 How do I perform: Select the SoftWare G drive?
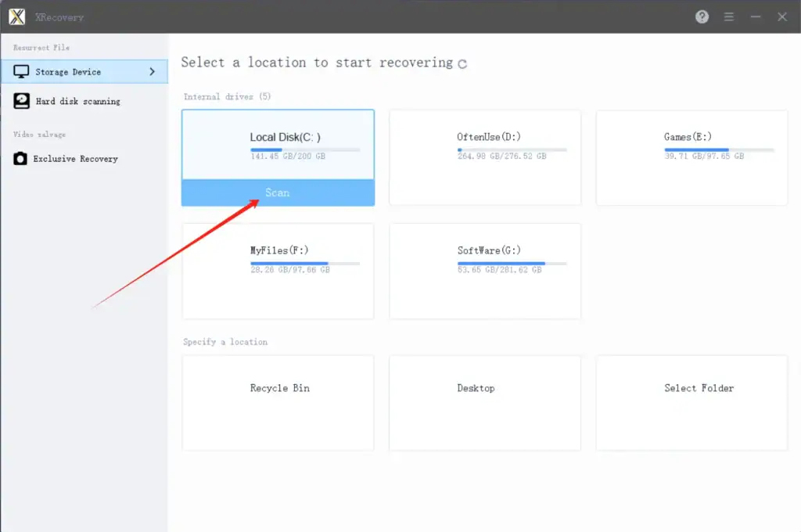click(x=484, y=270)
